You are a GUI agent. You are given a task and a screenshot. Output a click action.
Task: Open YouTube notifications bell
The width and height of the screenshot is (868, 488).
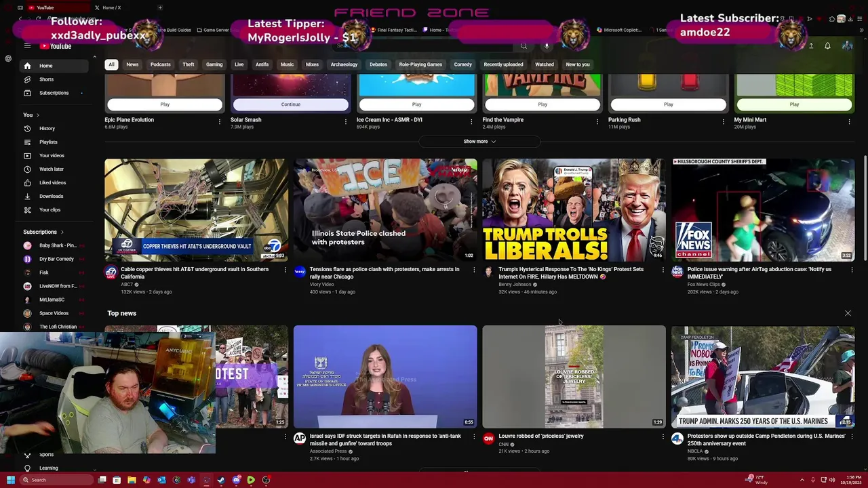point(827,46)
